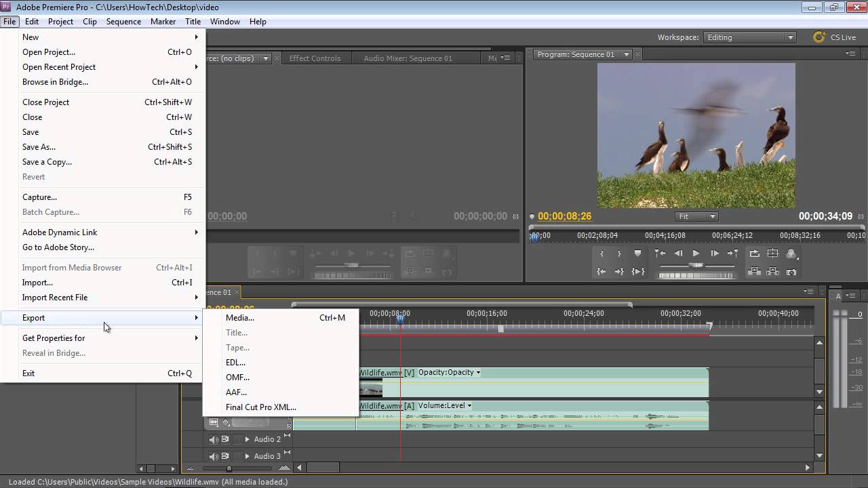This screenshot has height=488, width=868.
Task: Click the blue playhead on timeline ruler
Action: (400, 319)
